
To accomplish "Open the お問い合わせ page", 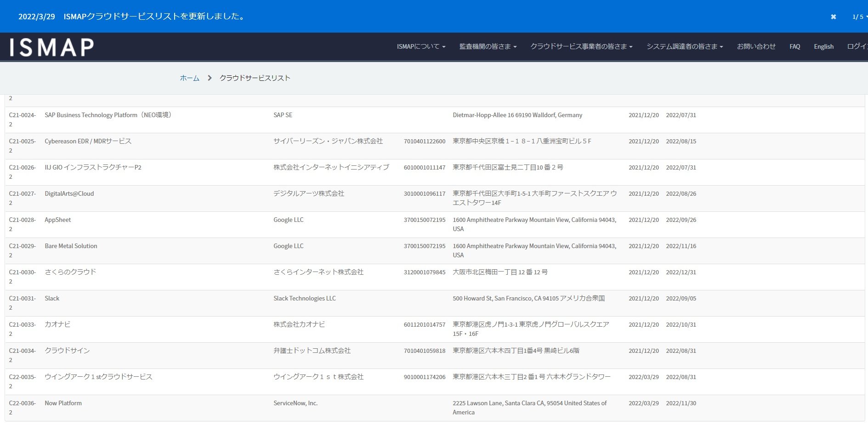I will 756,46.
